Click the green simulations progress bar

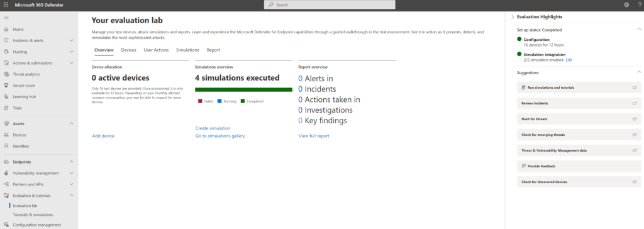243,89
